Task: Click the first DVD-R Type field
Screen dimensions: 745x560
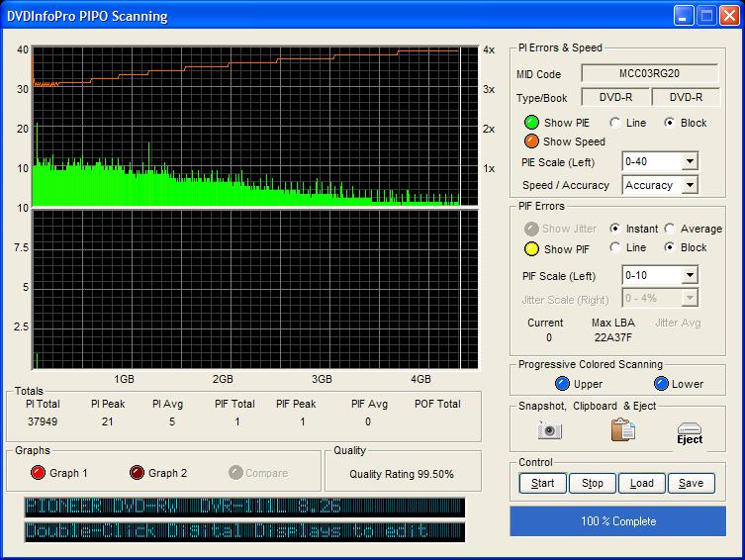Action: coord(615,97)
